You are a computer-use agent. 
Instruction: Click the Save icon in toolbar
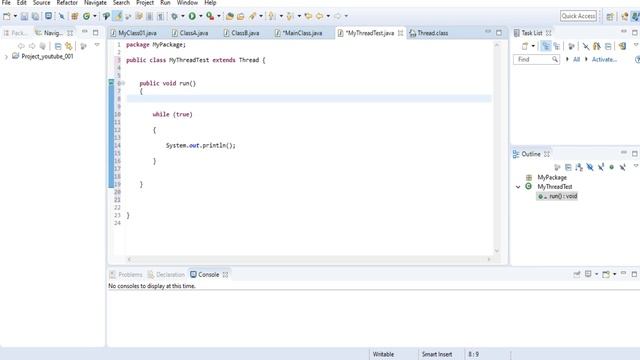click(24, 16)
